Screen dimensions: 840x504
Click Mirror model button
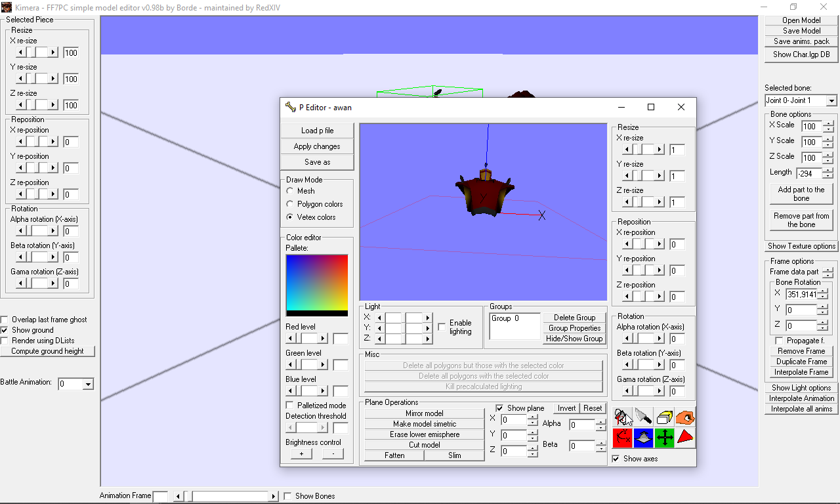click(424, 413)
